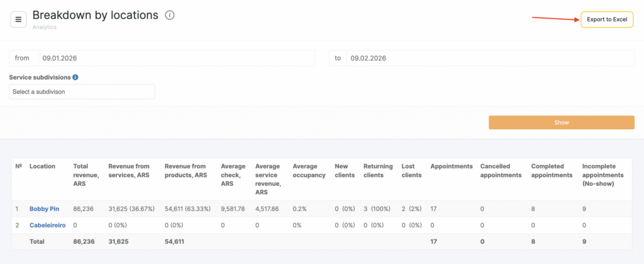This screenshot has height=264, width=644.
Task: Click the Cancelled appointments column header
Action: click(x=501, y=171)
